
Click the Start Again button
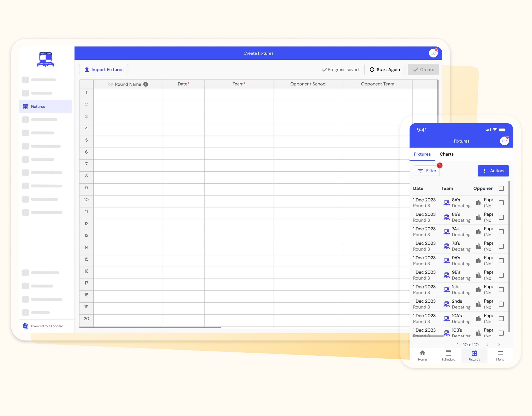pyautogui.click(x=384, y=70)
